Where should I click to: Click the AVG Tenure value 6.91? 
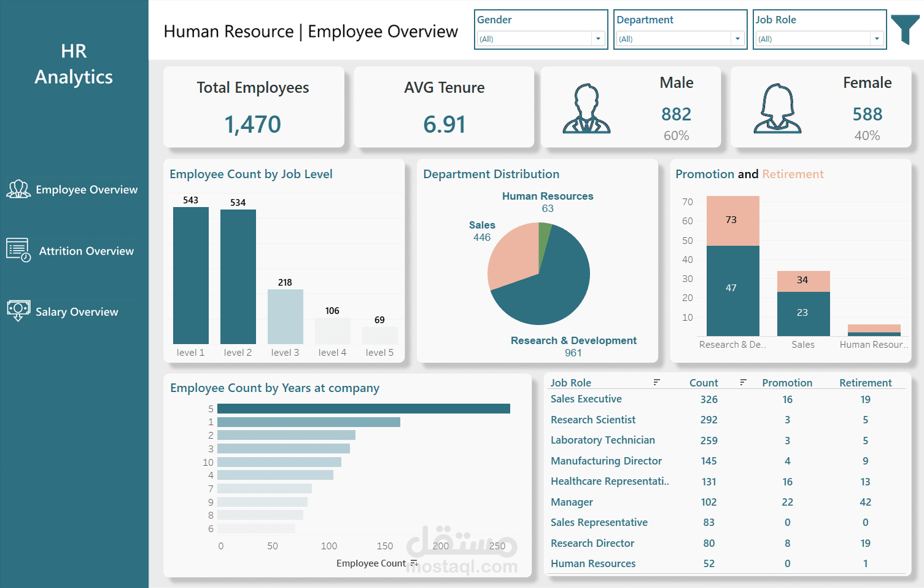pos(445,125)
